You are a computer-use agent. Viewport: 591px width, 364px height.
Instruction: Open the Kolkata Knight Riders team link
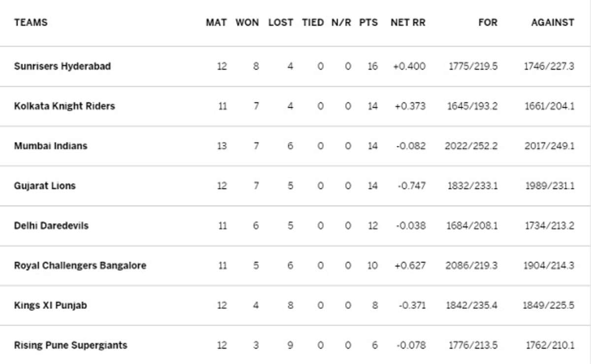[65, 106]
